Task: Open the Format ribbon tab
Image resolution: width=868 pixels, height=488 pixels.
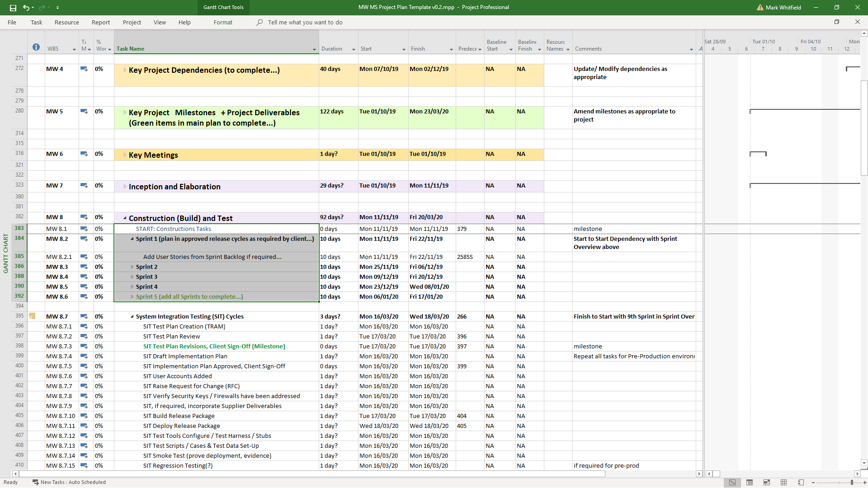Action: point(223,22)
